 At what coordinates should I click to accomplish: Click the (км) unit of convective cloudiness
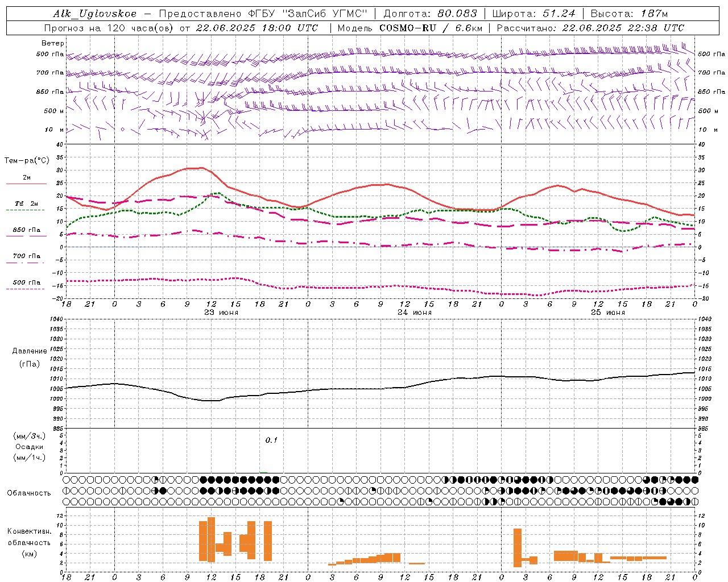[29, 554]
